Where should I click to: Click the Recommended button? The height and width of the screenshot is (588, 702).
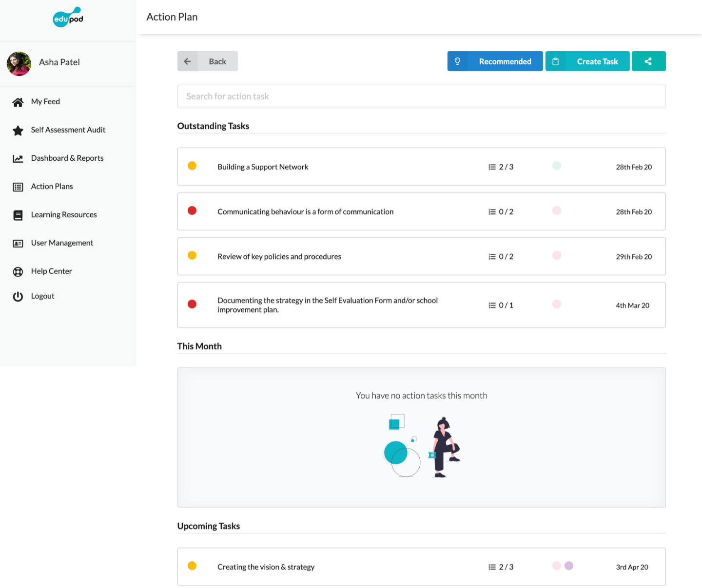tap(495, 61)
